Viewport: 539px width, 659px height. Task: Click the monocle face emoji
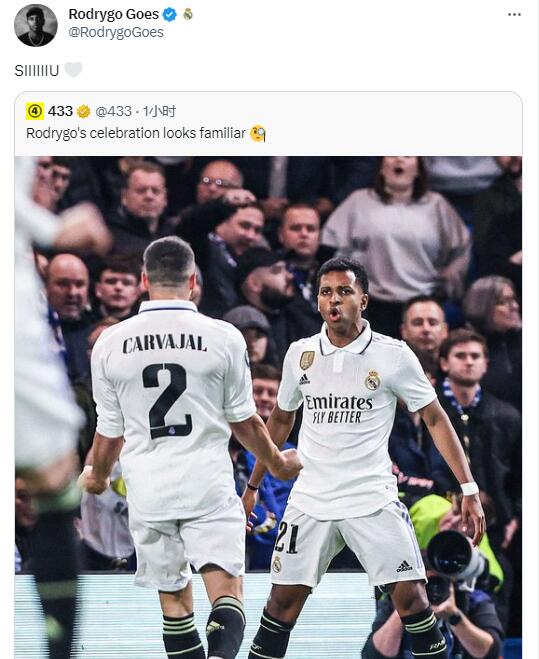[x=258, y=134]
